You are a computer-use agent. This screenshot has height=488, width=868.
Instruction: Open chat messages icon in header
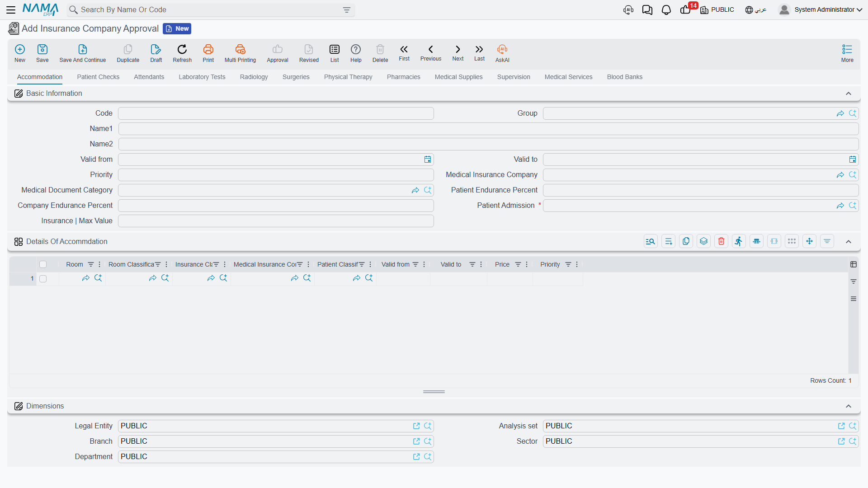[x=647, y=9]
